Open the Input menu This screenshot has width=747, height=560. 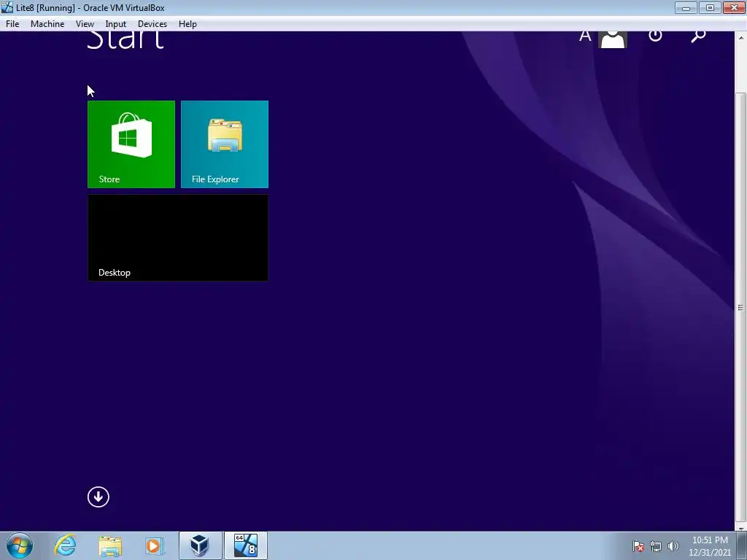tap(116, 24)
